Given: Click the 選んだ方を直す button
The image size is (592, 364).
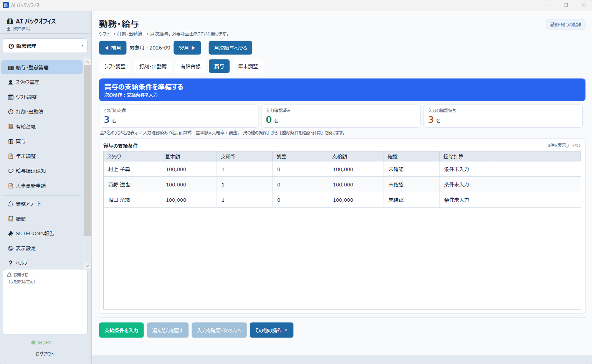Looking at the screenshot, I should 168,330.
